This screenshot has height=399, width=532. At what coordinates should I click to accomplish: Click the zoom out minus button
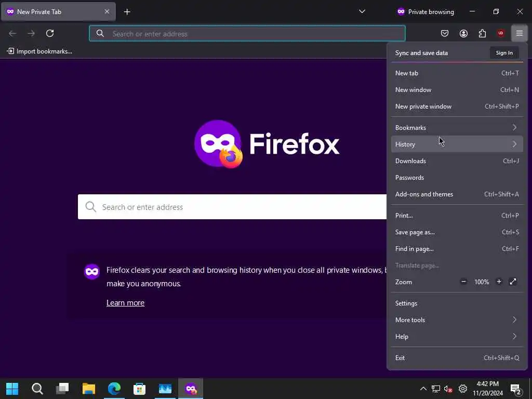click(463, 282)
